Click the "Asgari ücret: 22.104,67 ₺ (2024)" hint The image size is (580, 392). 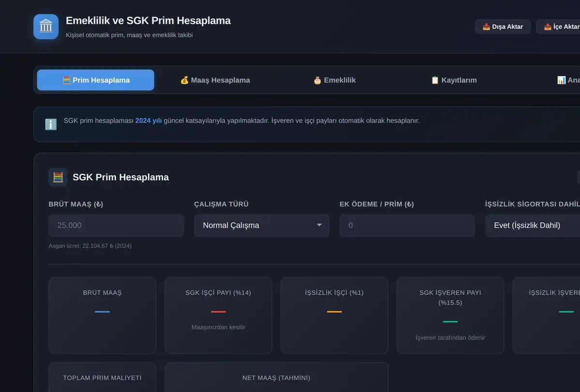click(90, 246)
